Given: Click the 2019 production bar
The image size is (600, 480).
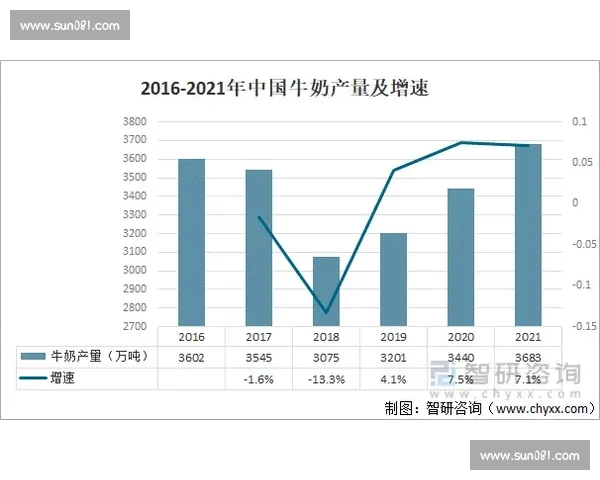Looking at the screenshot, I should point(393,279).
